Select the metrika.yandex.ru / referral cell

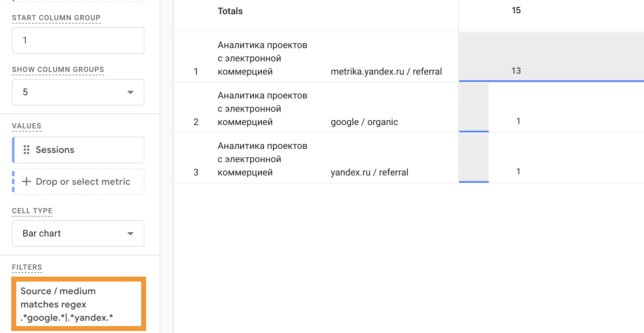[x=386, y=72]
